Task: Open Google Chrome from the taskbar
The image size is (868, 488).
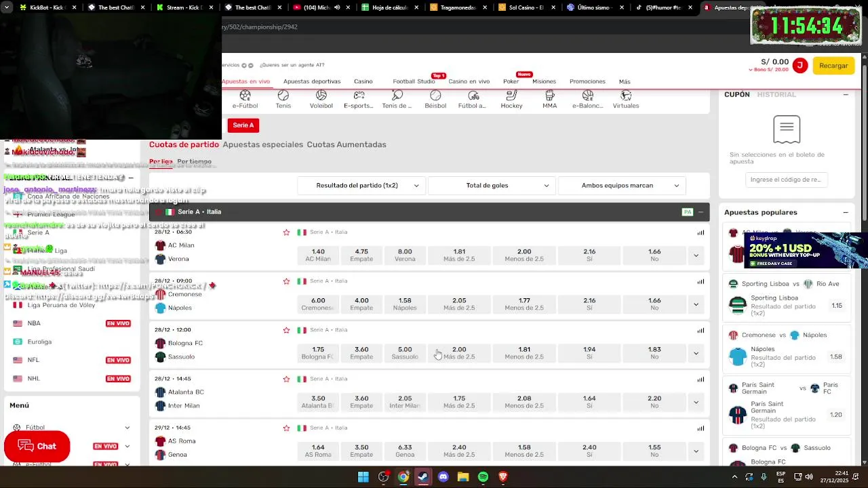Action: pos(403,477)
